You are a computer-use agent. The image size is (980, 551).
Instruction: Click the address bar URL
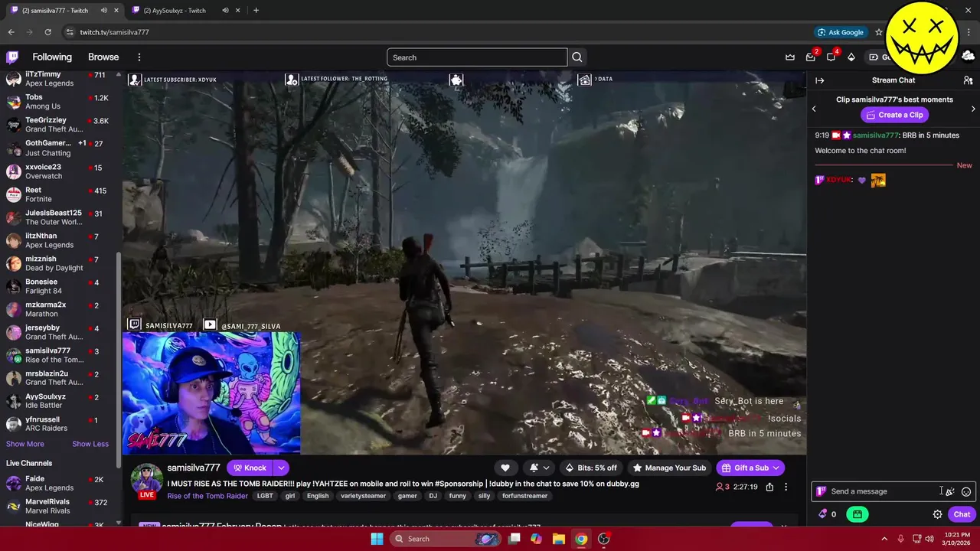point(114,32)
